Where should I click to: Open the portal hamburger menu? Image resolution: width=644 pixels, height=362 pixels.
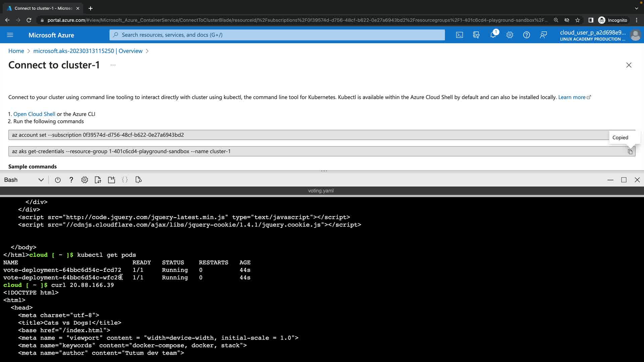point(10,35)
